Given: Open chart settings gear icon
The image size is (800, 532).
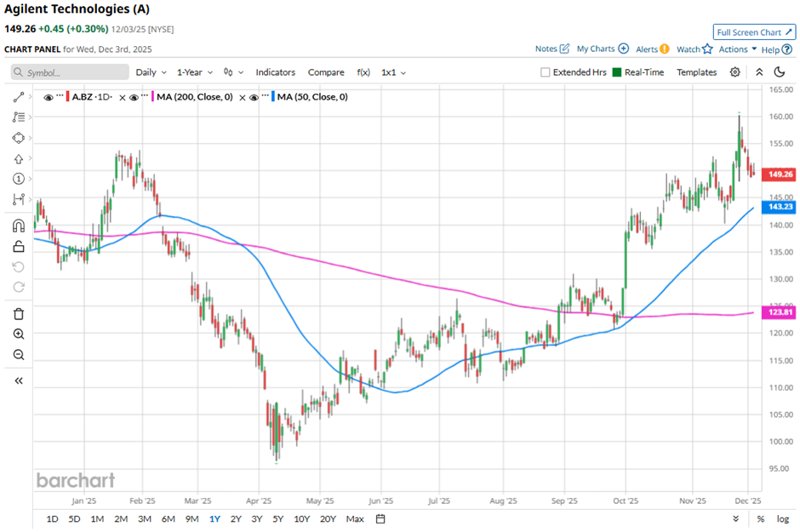Looking at the screenshot, I should [x=735, y=72].
